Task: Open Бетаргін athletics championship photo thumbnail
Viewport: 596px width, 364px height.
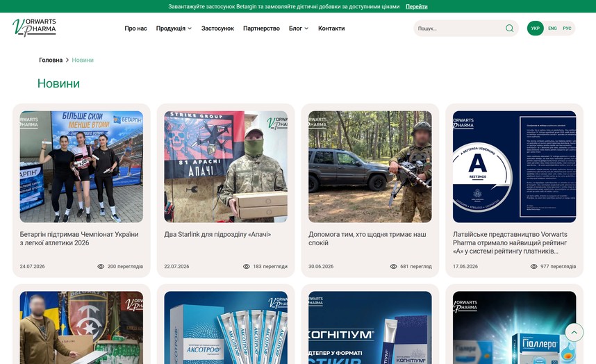Action: point(81,167)
